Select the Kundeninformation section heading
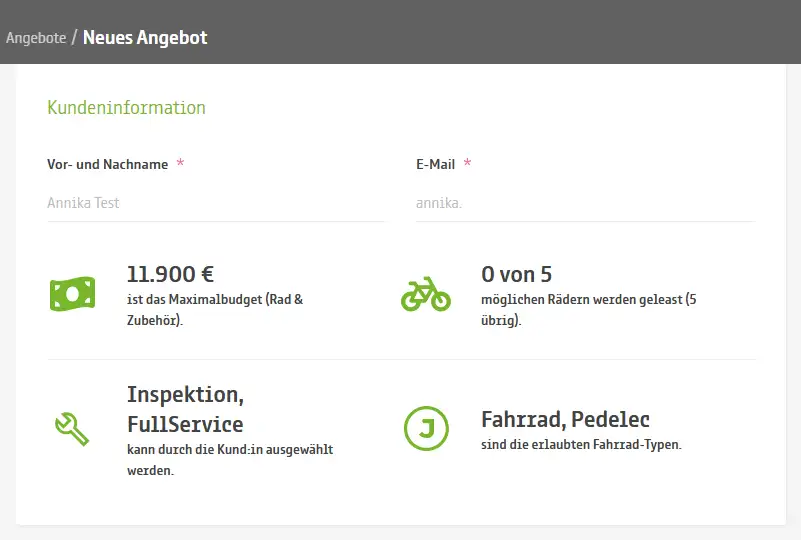Viewport: 801px width, 540px height. [x=126, y=108]
